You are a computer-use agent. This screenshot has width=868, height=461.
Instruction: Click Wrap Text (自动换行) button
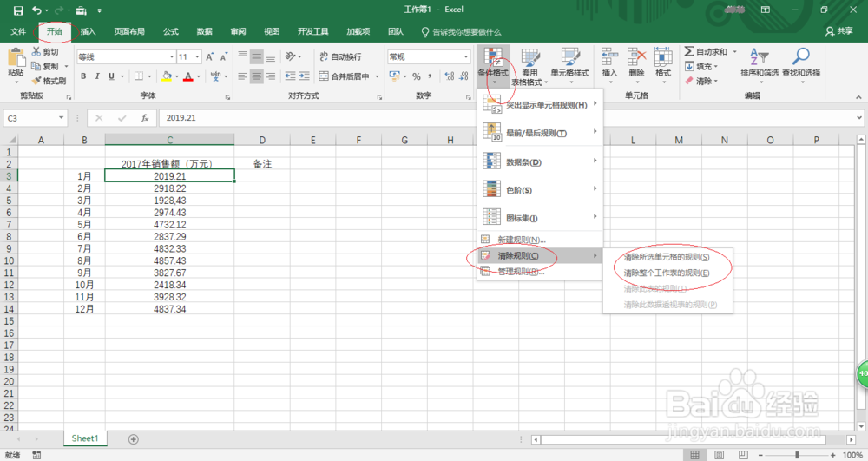click(340, 56)
